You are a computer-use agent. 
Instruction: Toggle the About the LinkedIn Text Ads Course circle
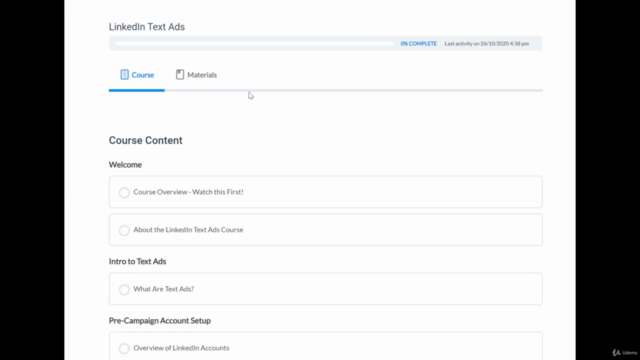coord(124,230)
